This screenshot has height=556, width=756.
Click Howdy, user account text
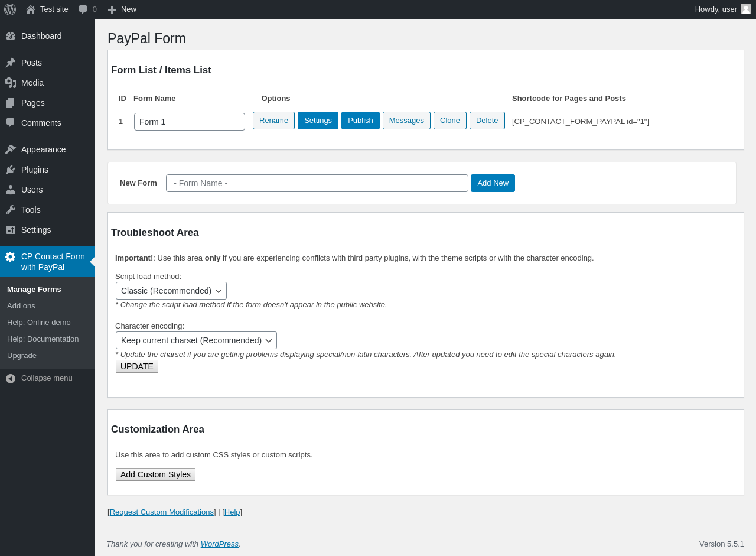[x=716, y=9]
